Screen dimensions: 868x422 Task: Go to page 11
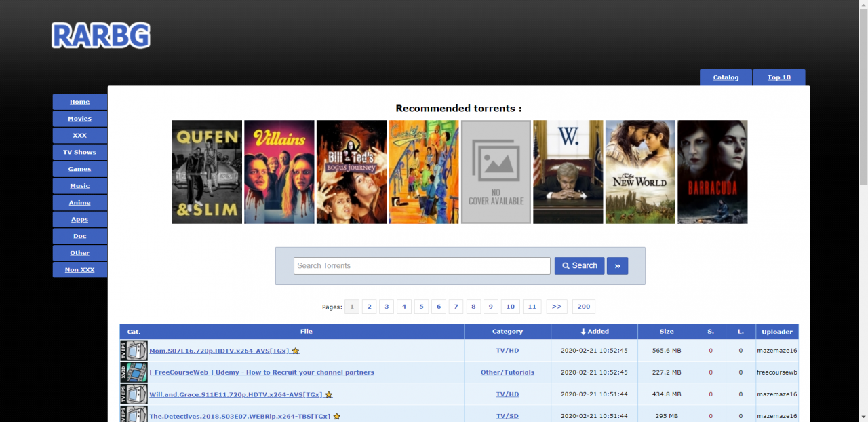click(x=532, y=307)
